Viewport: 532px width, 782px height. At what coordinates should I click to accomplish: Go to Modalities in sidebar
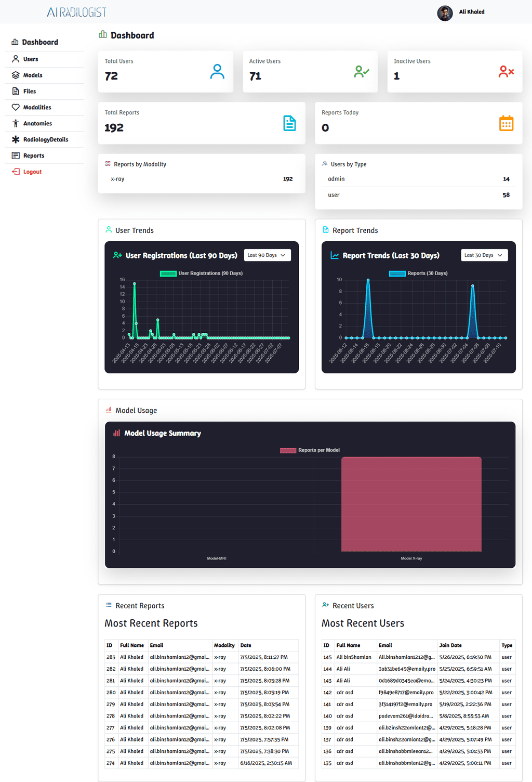point(37,108)
